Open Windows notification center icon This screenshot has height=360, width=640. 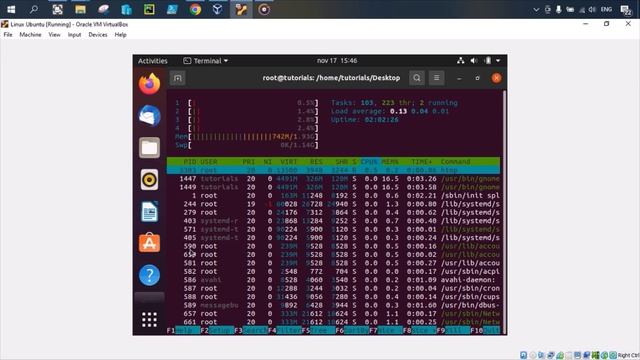625,9
